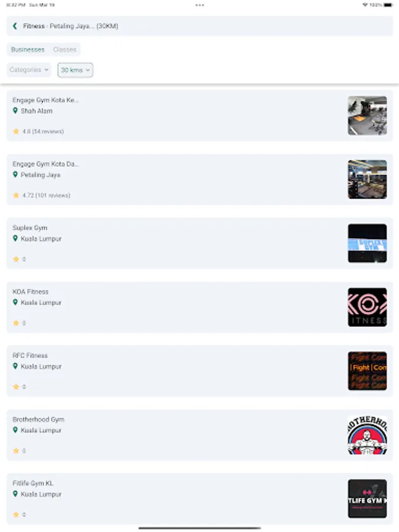This screenshot has width=399, height=532.
Task: View the Fitlife Gym KL thumbnail
Action: click(367, 498)
